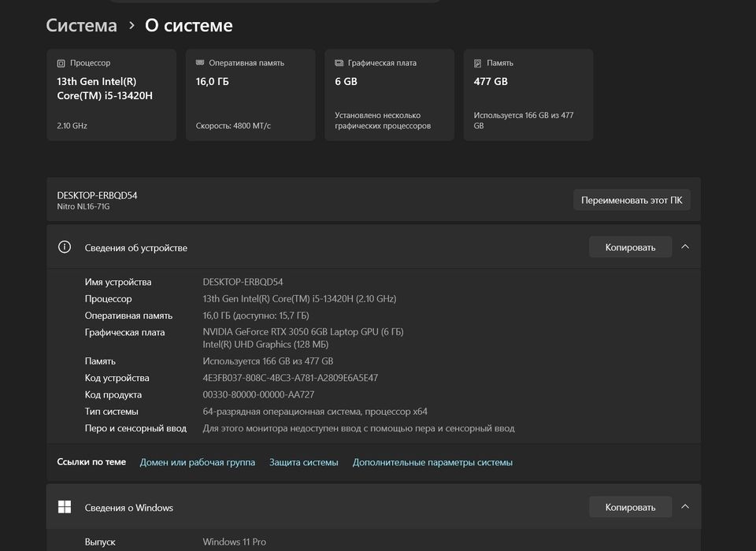
Task: Click device ID 4E3FB037-808C-4BC3-A781-A2809E6A5E47
Action: (x=291, y=378)
